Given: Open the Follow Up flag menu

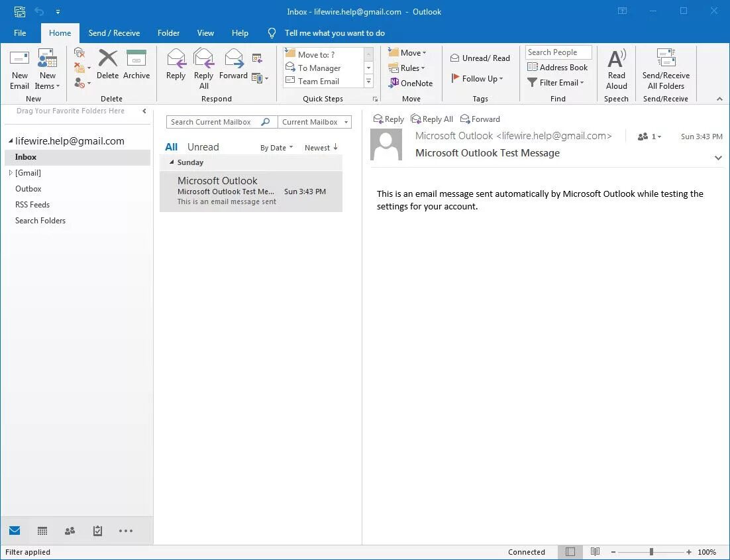Looking at the screenshot, I should coord(477,78).
